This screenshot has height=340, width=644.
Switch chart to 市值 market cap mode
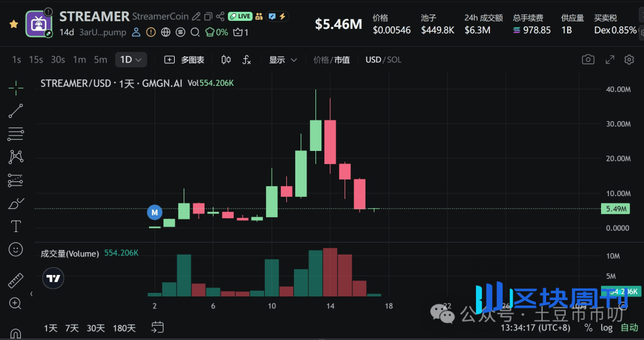(x=342, y=60)
